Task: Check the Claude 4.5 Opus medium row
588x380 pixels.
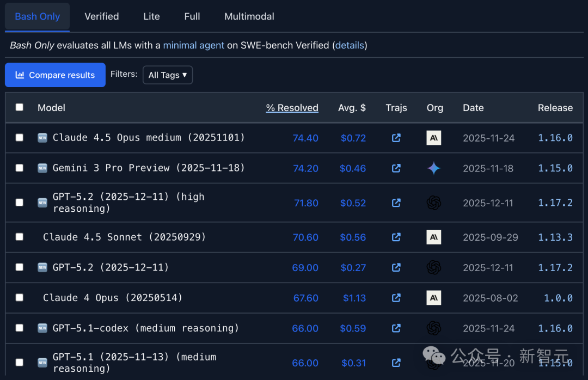Action: (20, 138)
